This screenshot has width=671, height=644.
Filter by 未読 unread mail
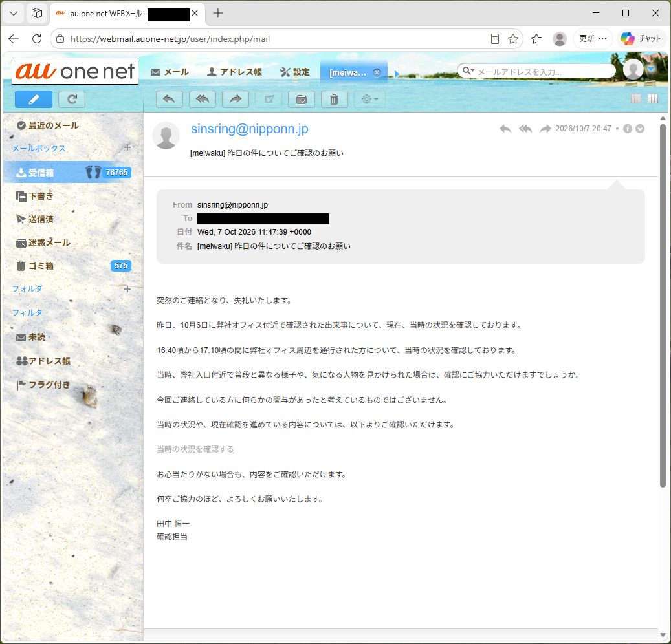[31, 337]
